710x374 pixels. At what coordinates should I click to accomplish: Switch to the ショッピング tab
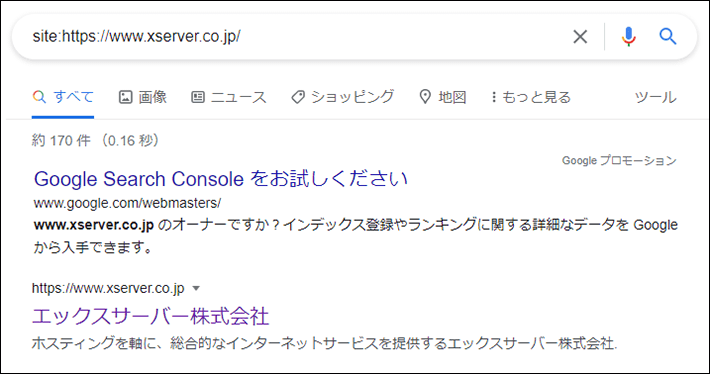pyautogui.click(x=343, y=97)
